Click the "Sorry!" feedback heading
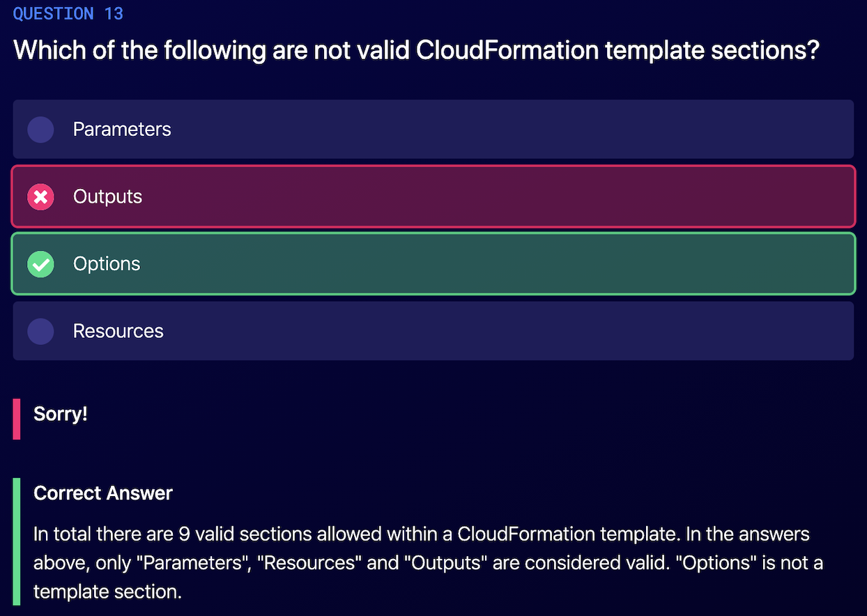 pos(61,413)
